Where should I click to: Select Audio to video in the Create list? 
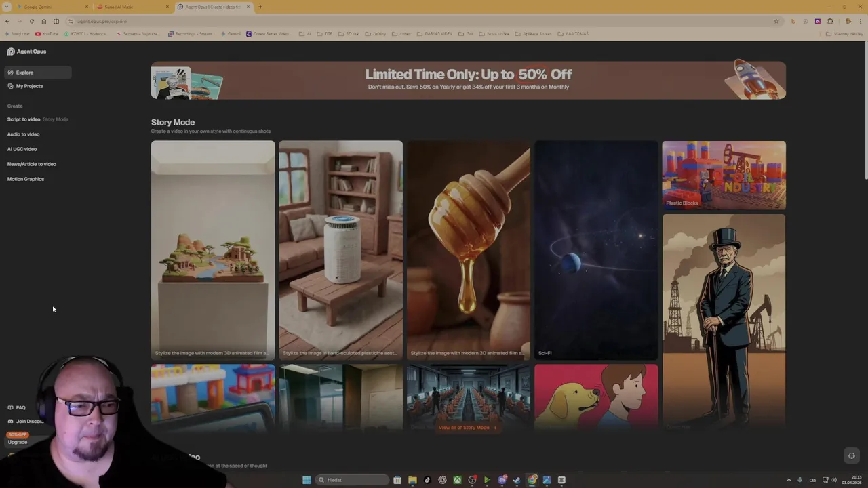[x=23, y=134]
